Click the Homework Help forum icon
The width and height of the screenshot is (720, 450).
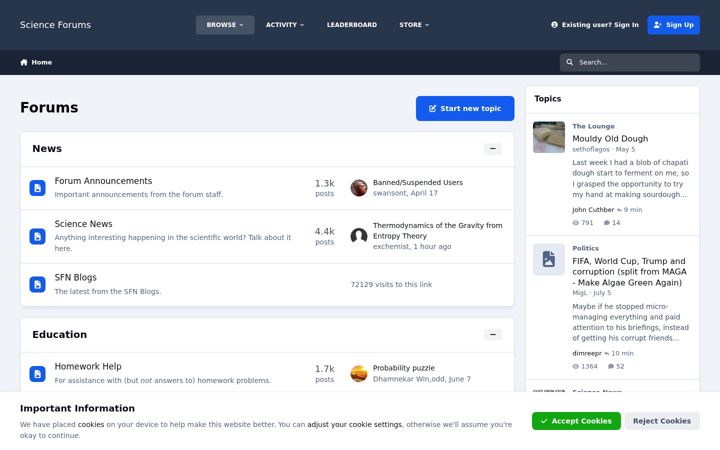[x=38, y=374]
